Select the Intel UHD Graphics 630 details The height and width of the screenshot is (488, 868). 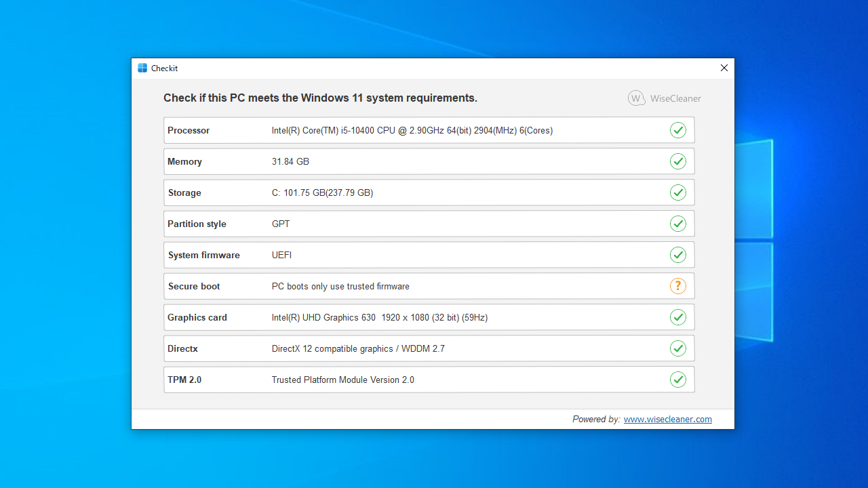tap(380, 317)
